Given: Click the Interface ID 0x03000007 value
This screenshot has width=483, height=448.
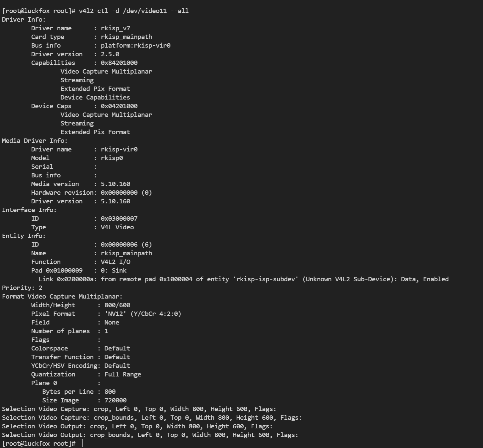Looking at the screenshot, I should 119,218.
